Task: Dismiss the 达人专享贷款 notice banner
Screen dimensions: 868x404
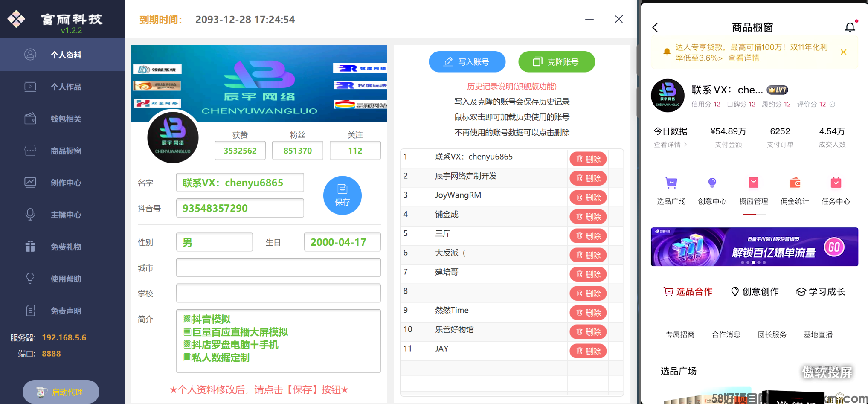Action: click(x=843, y=52)
